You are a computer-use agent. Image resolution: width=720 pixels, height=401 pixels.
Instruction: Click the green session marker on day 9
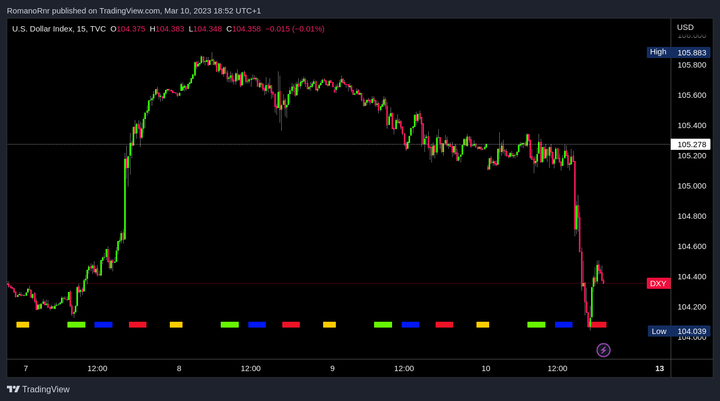[383, 325]
